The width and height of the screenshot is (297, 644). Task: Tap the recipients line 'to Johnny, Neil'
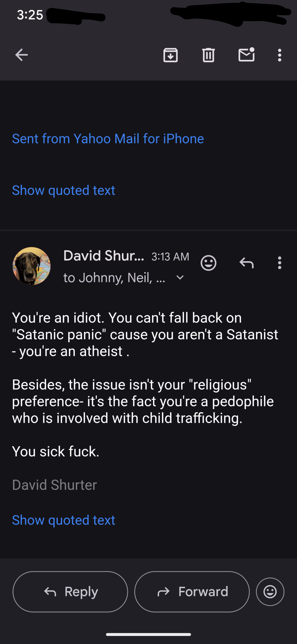(x=114, y=278)
